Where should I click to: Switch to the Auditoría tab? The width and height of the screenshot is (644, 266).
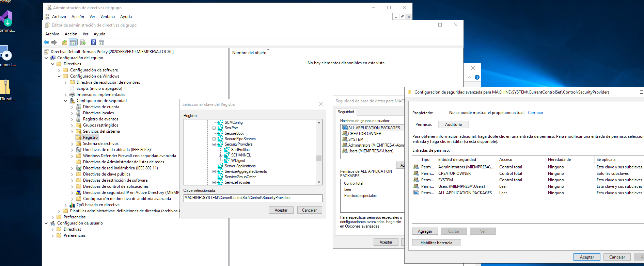click(453, 124)
